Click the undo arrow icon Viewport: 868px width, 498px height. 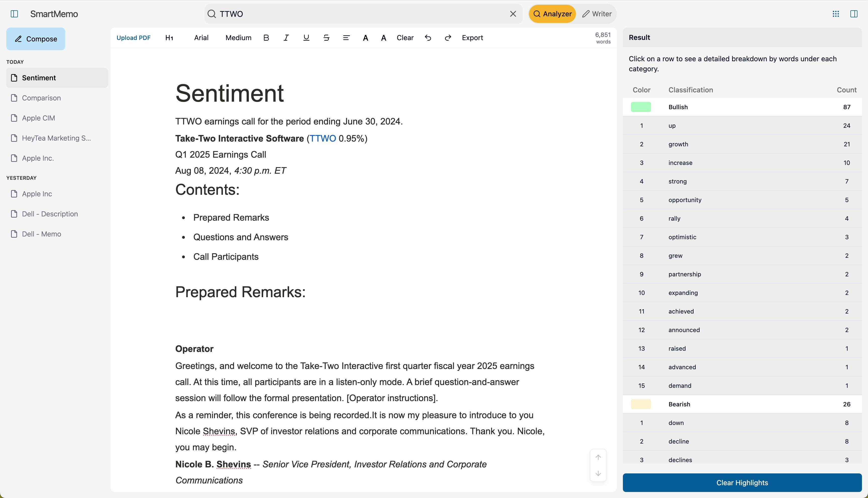click(x=428, y=38)
